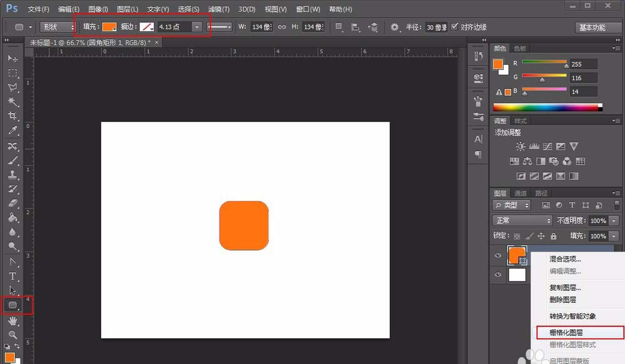625x364 pixels.
Task: Hide the orange shape layer via eye icon
Action: [x=498, y=255]
